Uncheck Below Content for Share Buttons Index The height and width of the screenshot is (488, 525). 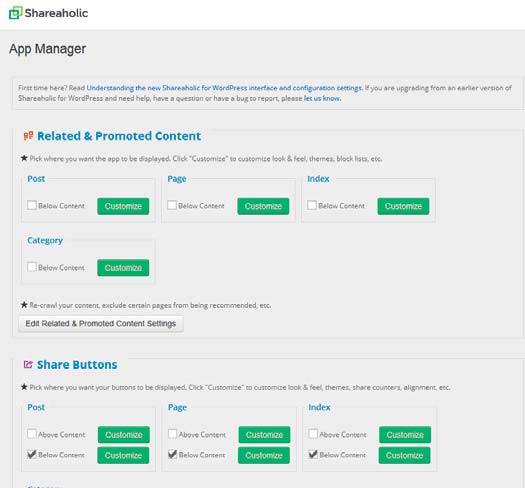point(313,455)
